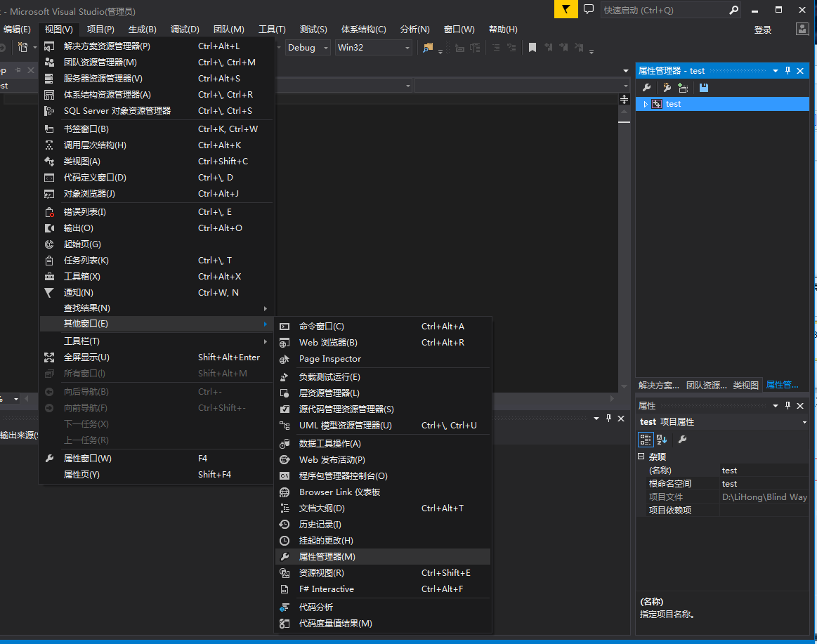Toggle auto-hide pin on output panel
The image size is (817, 644).
click(608, 419)
